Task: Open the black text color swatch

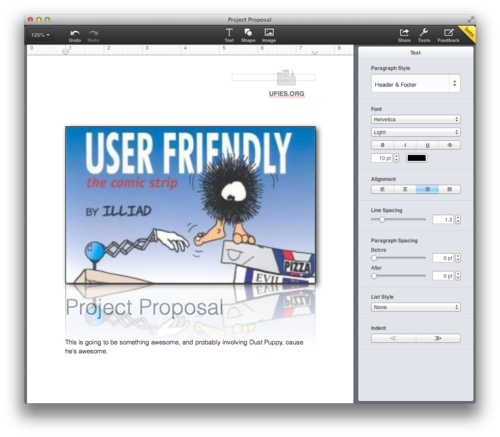Action: tap(417, 158)
